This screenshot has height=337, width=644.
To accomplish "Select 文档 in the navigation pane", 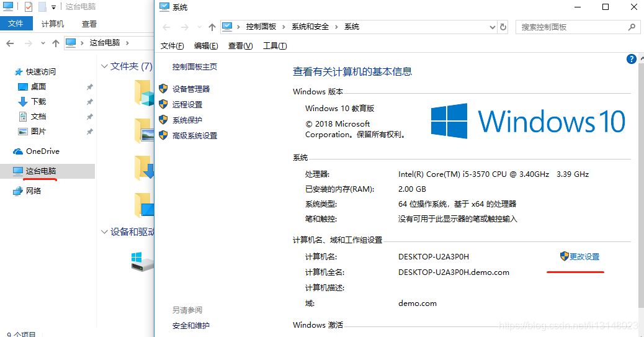I will [x=38, y=117].
